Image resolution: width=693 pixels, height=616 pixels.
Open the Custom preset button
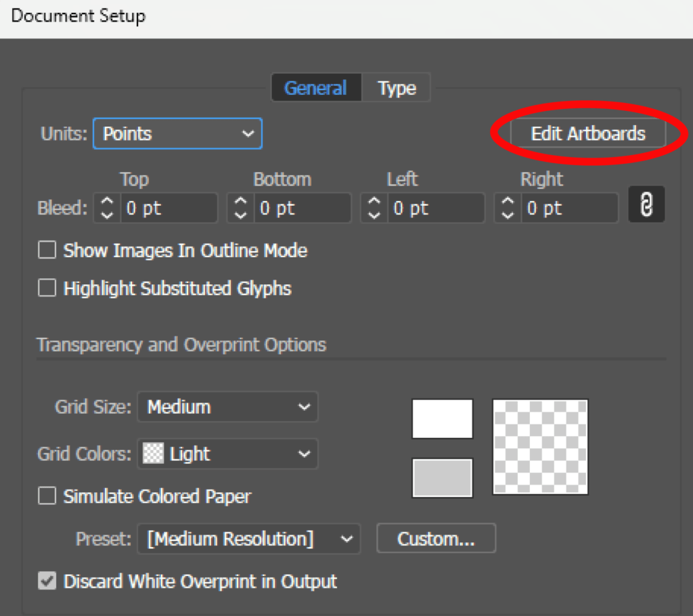click(x=437, y=539)
